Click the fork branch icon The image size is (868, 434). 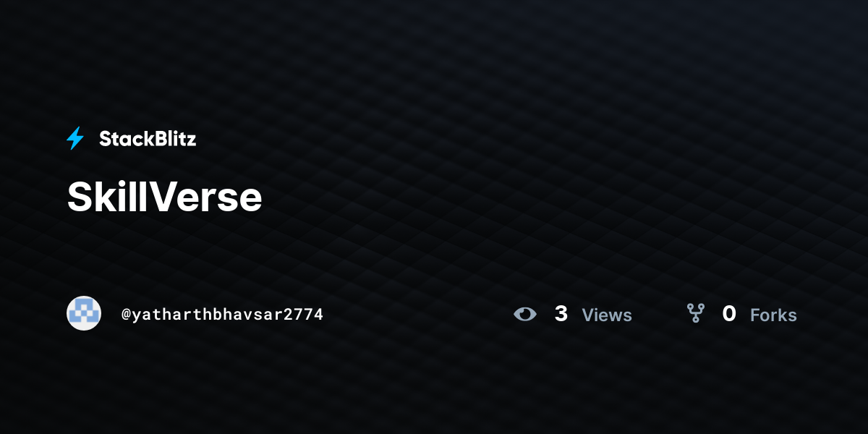click(696, 313)
